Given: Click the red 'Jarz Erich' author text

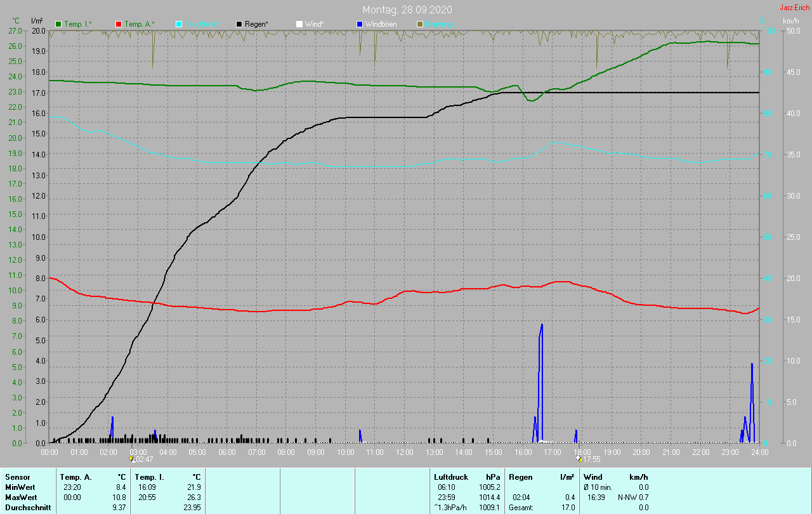Looking at the screenshot, I should [x=794, y=8].
